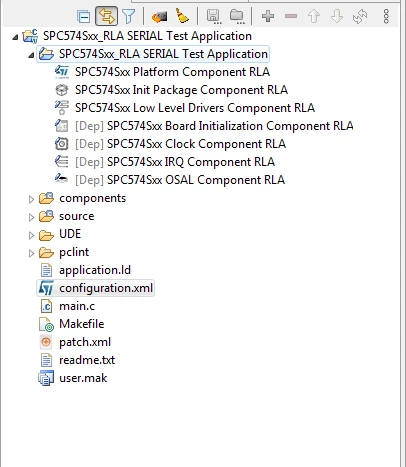Select the pclint folder label
Screen dimensions: 406x467
click(x=74, y=252)
